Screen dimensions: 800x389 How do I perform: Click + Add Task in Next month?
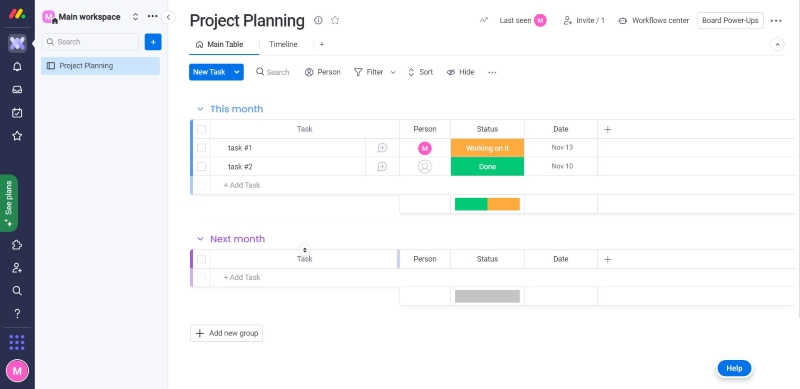tap(242, 277)
